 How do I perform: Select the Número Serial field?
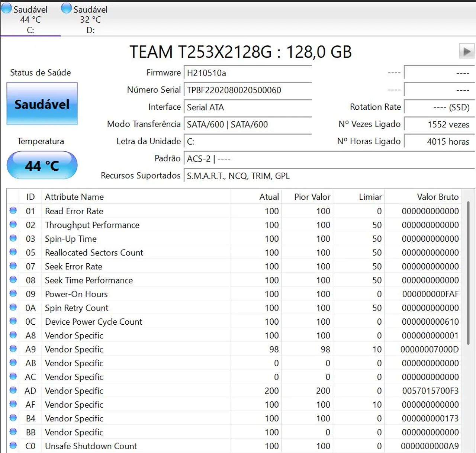coord(248,90)
